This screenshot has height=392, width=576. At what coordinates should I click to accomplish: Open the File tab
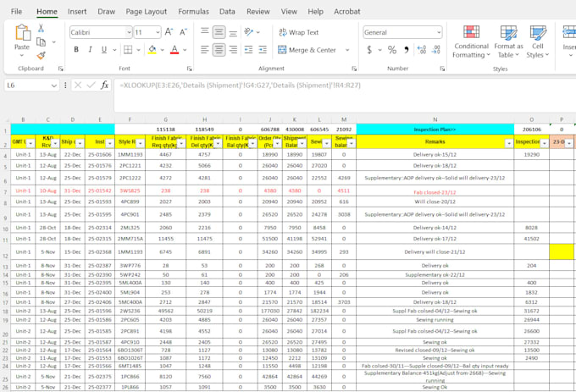(16, 11)
